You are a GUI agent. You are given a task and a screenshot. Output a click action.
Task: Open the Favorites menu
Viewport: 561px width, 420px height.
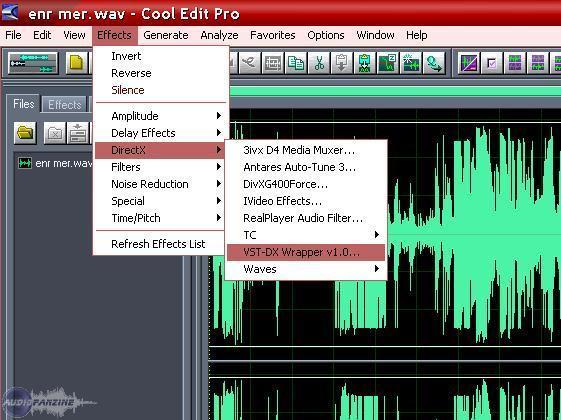(x=273, y=35)
